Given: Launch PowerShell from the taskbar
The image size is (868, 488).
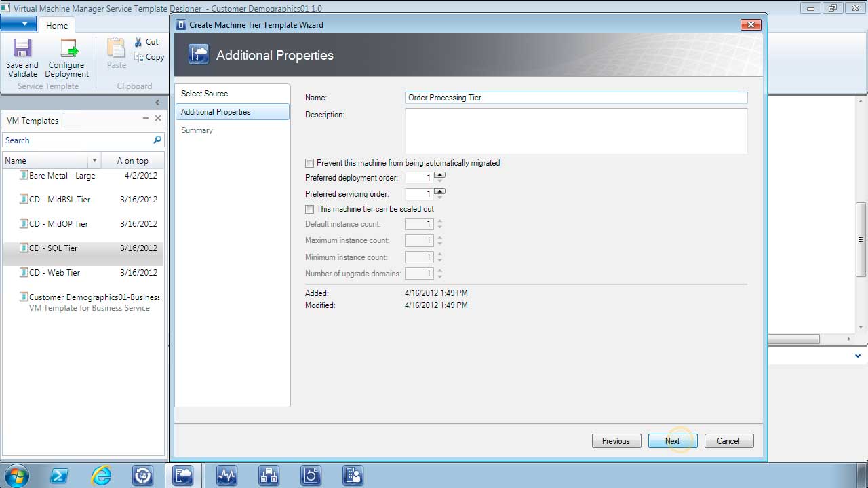Looking at the screenshot, I should click(59, 476).
